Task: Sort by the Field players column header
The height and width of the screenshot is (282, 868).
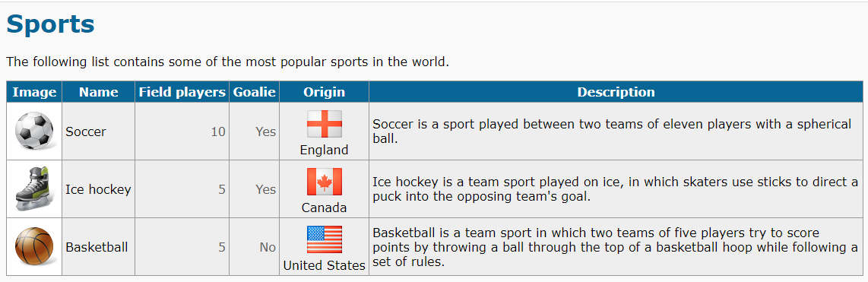Action: click(x=182, y=92)
